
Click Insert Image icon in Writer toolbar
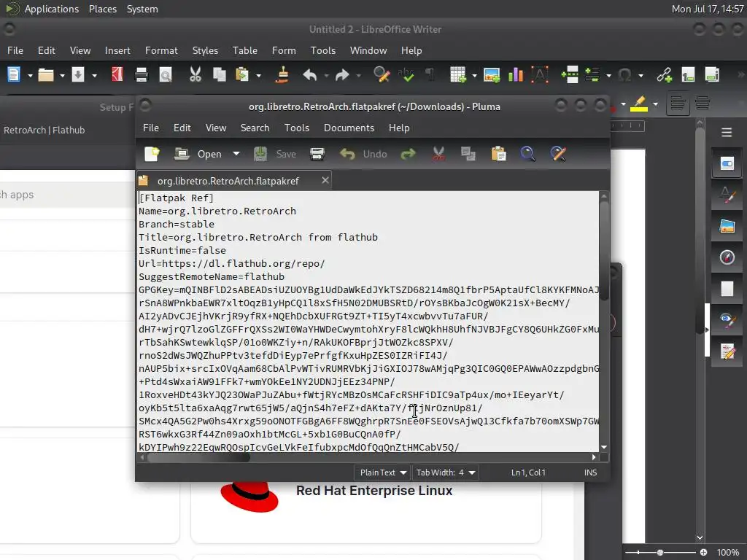492,75
